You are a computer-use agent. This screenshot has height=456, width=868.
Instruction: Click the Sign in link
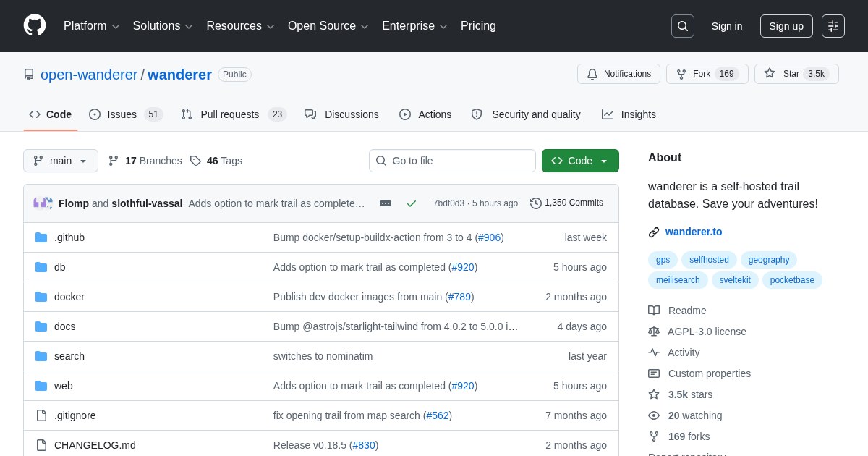pyautogui.click(x=727, y=26)
